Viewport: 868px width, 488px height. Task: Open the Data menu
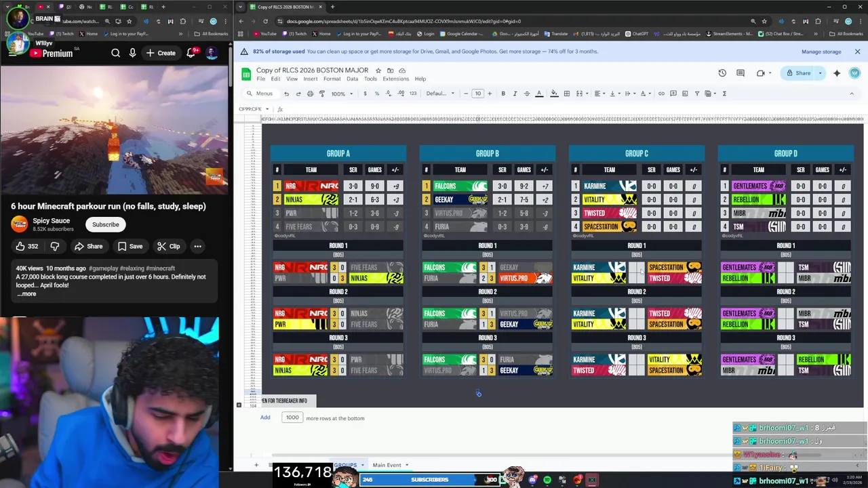pyautogui.click(x=352, y=79)
